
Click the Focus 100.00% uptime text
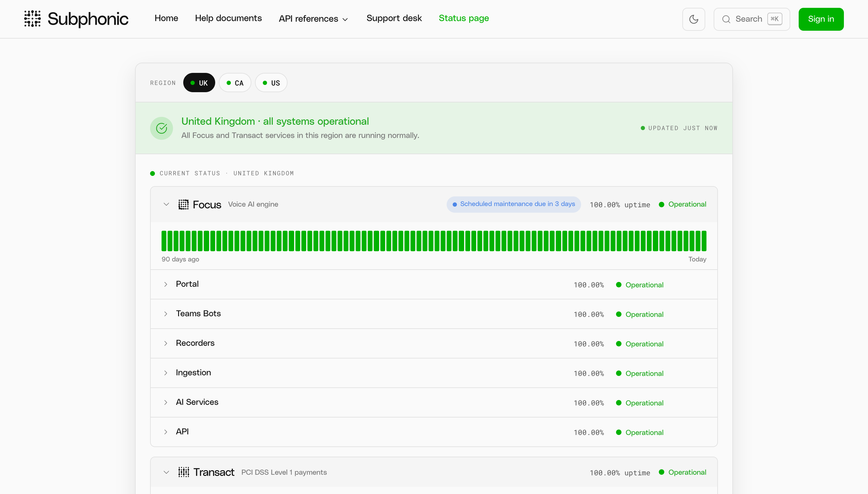click(620, 205)
